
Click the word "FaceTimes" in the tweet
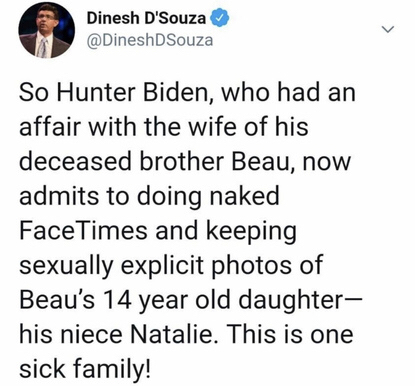point(83,231)
